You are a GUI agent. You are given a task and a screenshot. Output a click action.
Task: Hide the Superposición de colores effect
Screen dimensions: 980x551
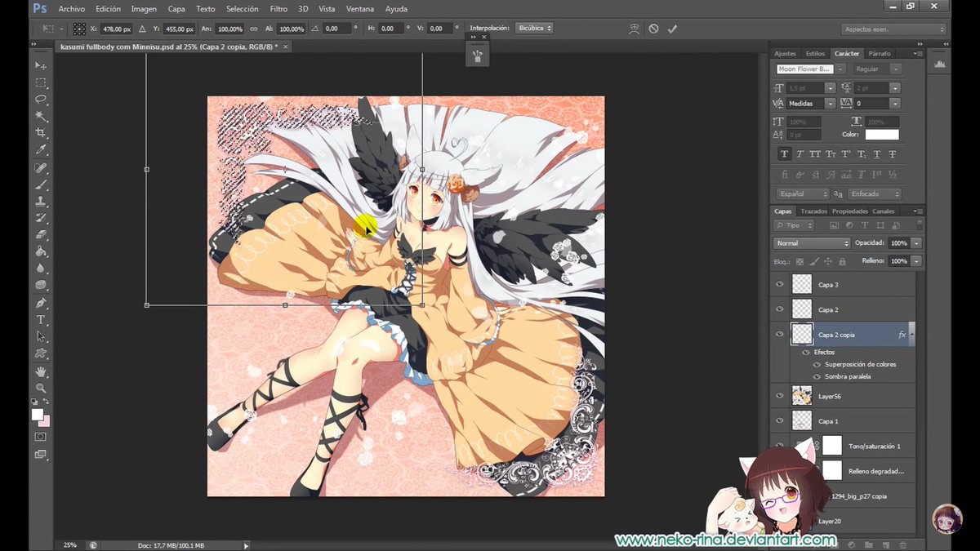pos(817,365)
